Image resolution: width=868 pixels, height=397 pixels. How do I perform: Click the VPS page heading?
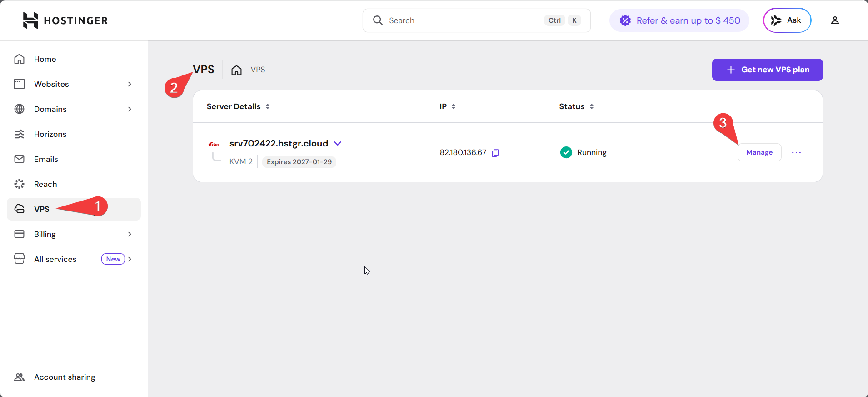[204, 70]
